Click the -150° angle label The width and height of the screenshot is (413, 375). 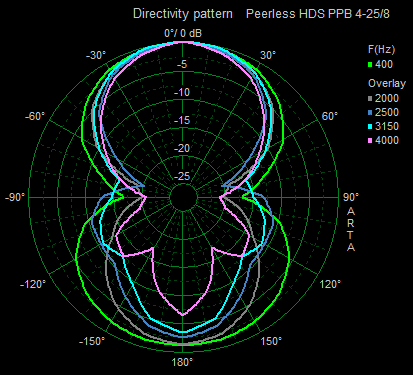click(92, 342)
